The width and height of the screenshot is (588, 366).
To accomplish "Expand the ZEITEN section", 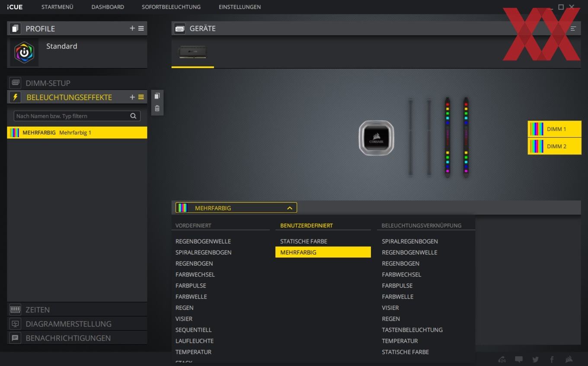I will (77, 309).
